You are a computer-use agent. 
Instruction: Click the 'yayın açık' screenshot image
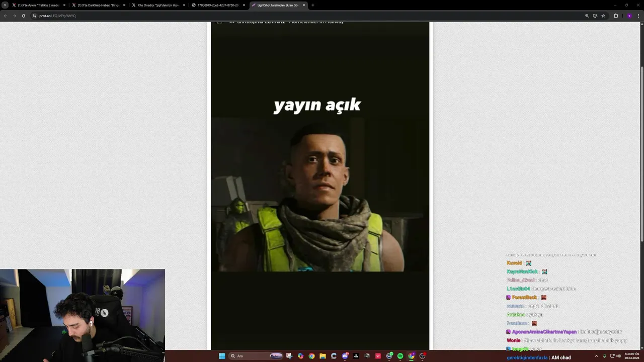[320, 186]
